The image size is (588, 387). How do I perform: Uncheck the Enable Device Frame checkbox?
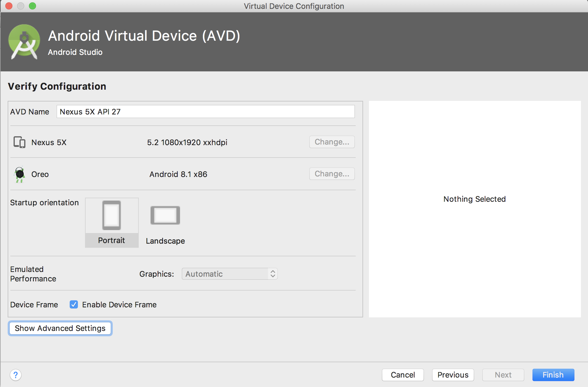coord(74,304)
